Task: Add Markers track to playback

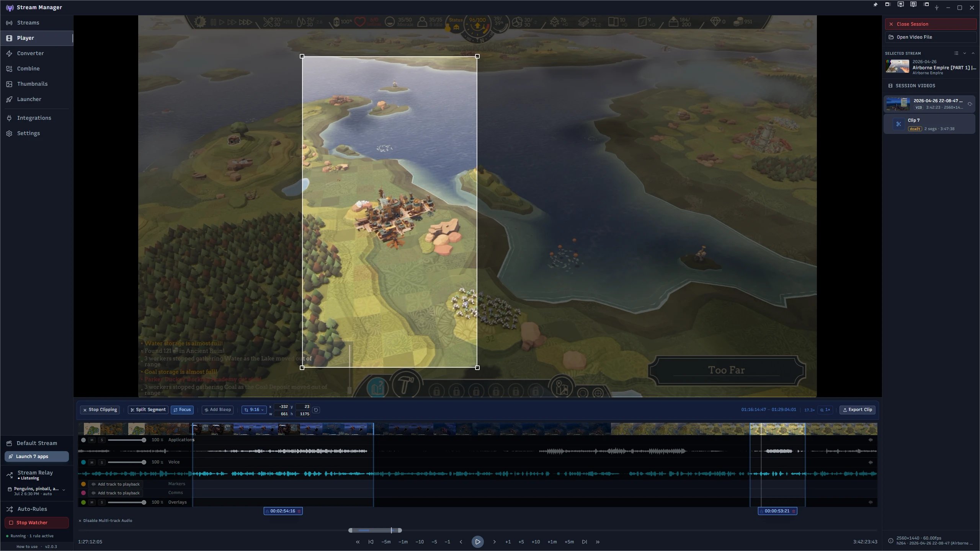Action: [116, 484]
